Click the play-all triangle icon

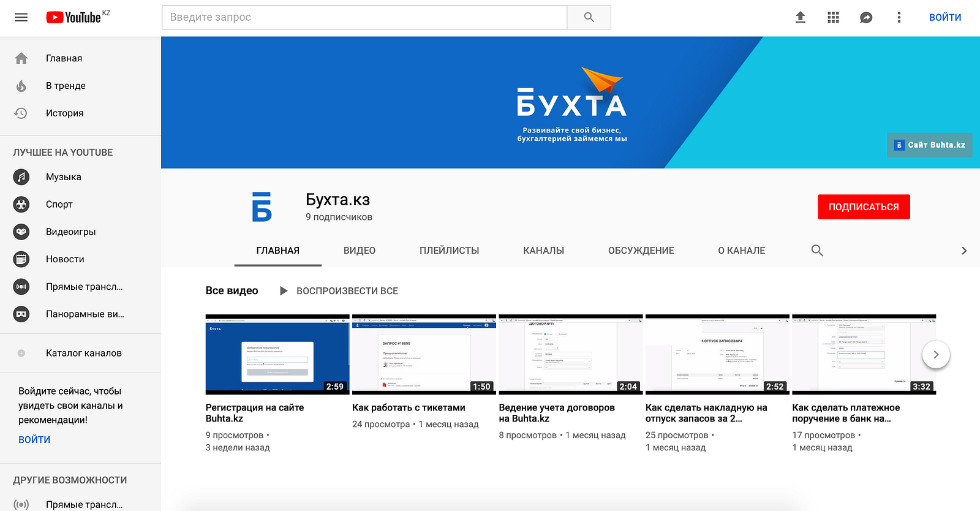click(284, 291)
